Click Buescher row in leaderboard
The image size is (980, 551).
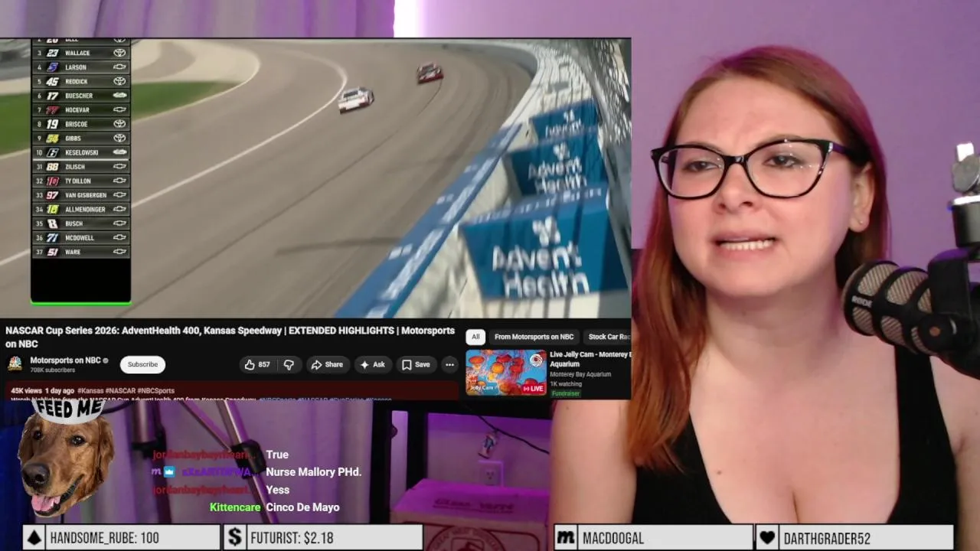(80, 96)
